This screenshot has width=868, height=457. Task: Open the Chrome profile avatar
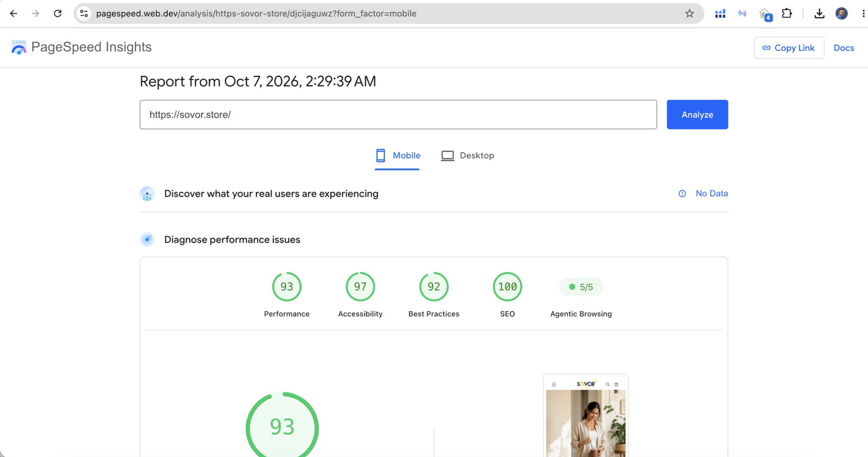tap(841, 14)
